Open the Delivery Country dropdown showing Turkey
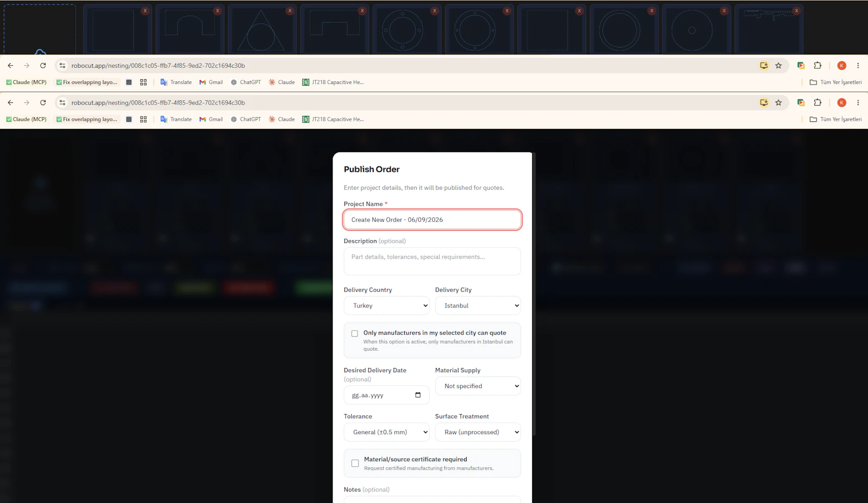868x503 pixels. click(x=387, y=306)
